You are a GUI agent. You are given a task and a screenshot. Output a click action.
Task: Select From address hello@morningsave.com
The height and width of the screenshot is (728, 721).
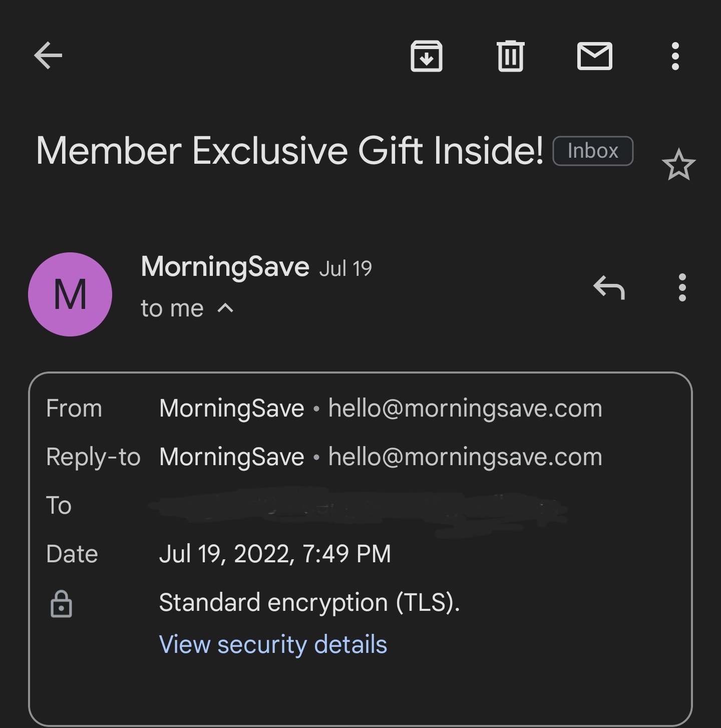(x=465, y=409)
